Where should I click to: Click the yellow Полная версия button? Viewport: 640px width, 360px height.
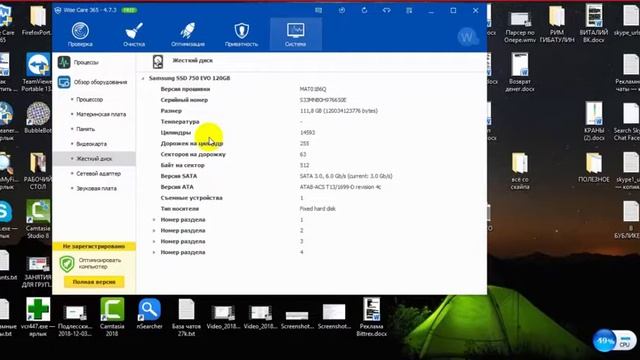coord(94,282)
